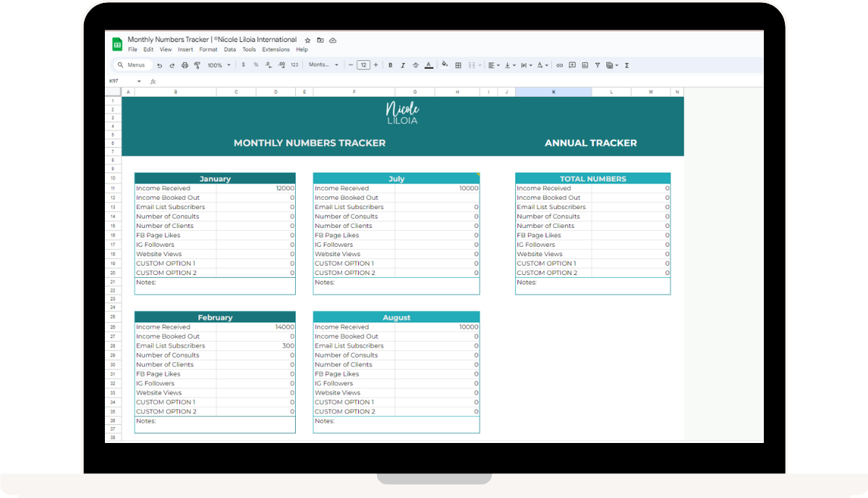Open the borders tool
Image resolution: width=868 pixels, height=498 pixels.
tap(458, 65)
